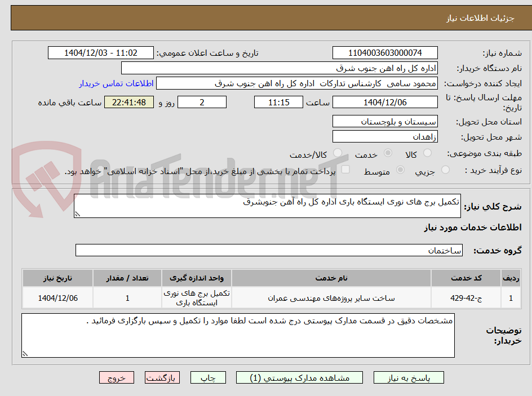Click the quantity cell showing 1
This screenshot has height=396, width=532.
coord(127,298)
